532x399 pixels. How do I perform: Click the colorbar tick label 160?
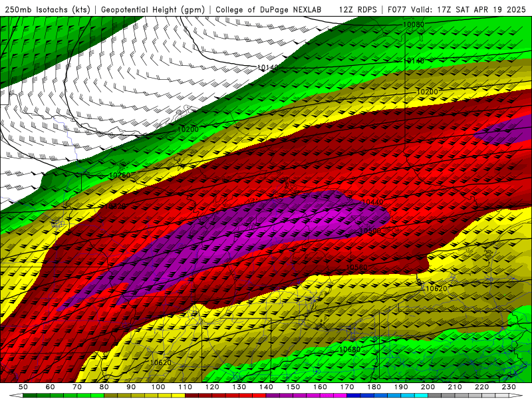pos(320,387)
